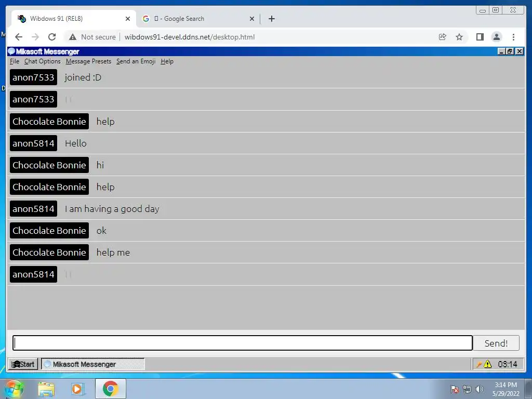
Task: Click the network tray icon
Action: [x=467, y=389]
